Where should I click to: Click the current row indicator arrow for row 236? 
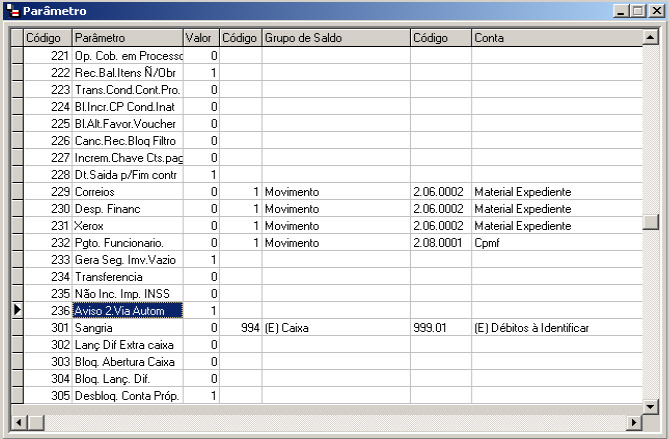[x=16, y=311]
